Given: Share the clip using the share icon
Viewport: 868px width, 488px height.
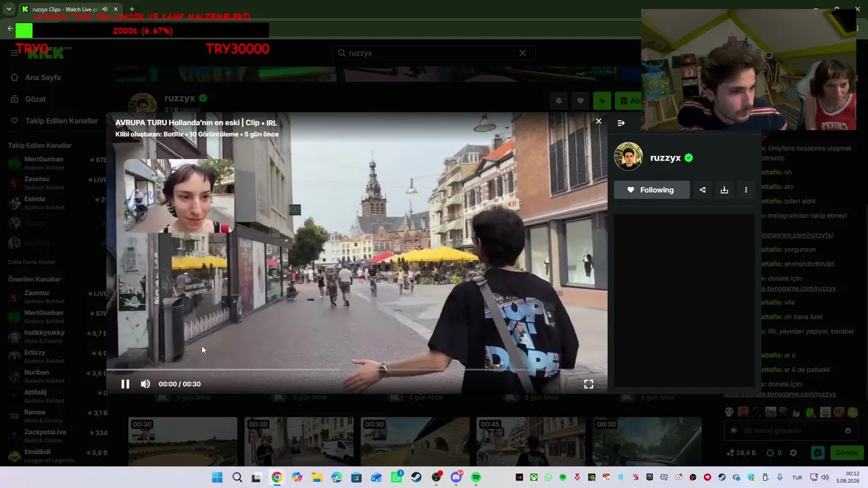Looking at the screenshot, I should coord(703,190).
